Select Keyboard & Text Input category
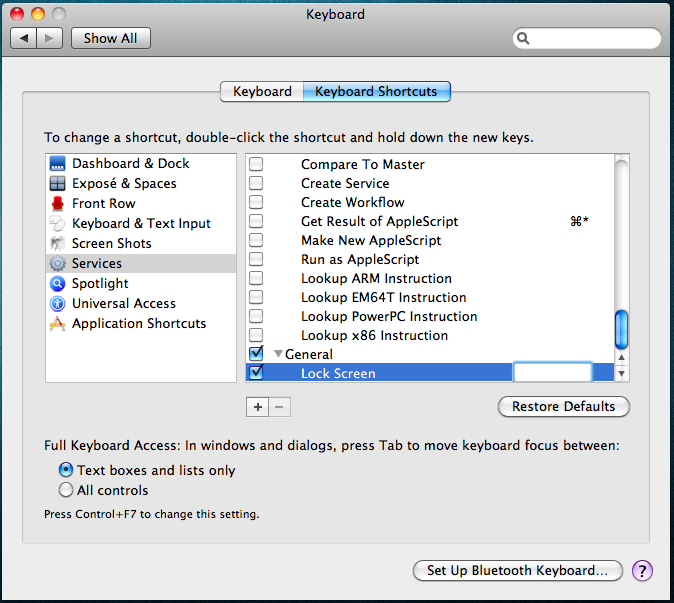 (x=141, y=223)
